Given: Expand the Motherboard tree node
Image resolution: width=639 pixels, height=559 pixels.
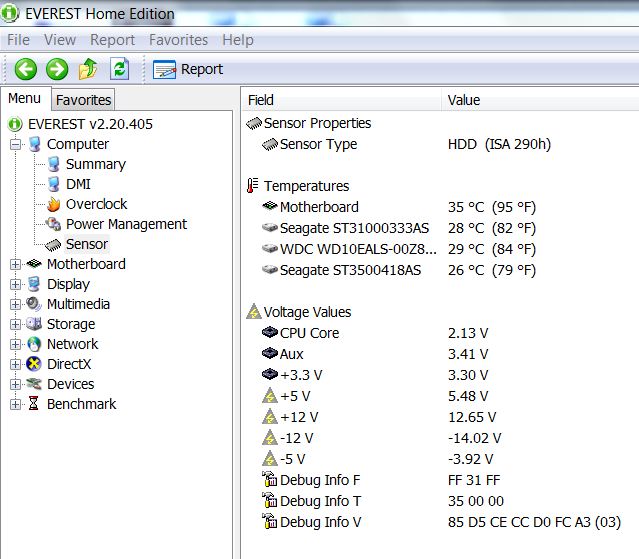Looking at the screenshot, I should pyautogui.click(x=15, y=264).
